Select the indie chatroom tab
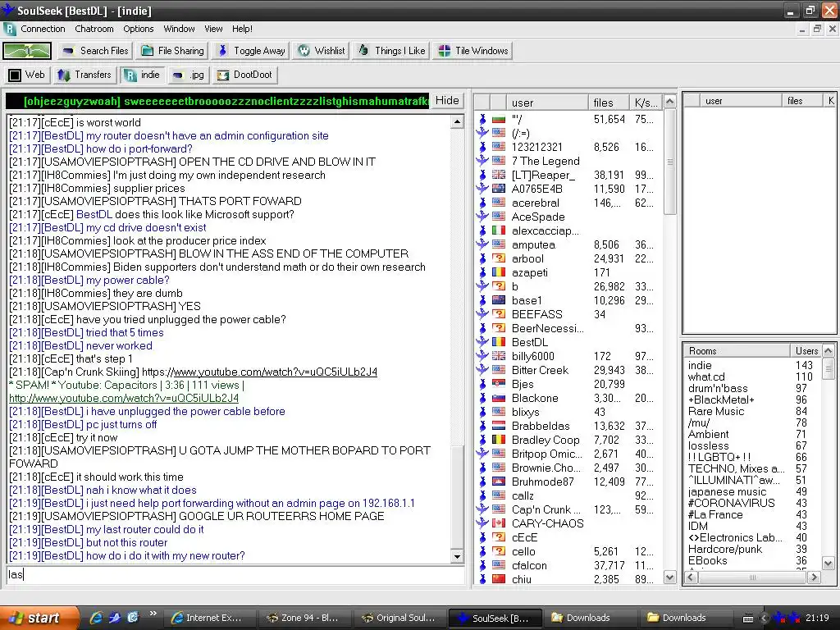Viewport: 840px width, 630px height. click(x=143, y=75)
